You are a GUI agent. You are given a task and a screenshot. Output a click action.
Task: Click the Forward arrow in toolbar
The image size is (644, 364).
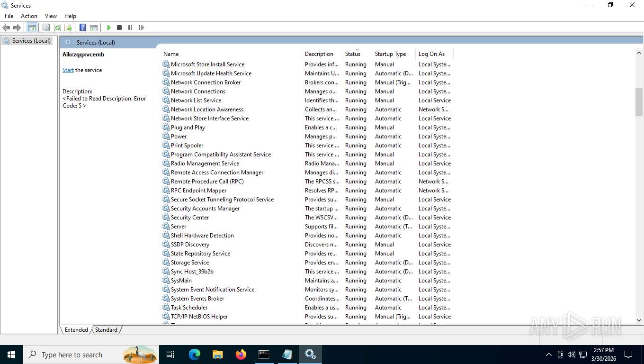(17, 27)
